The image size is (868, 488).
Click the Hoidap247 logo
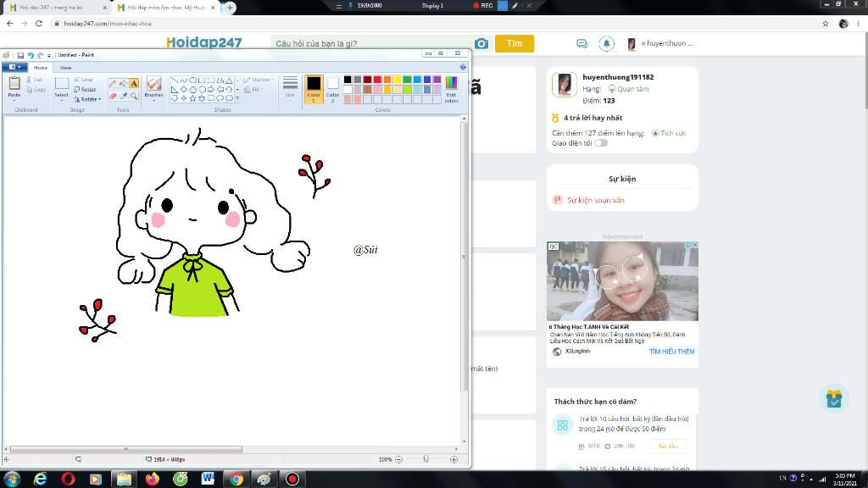[x=203, y=42]
